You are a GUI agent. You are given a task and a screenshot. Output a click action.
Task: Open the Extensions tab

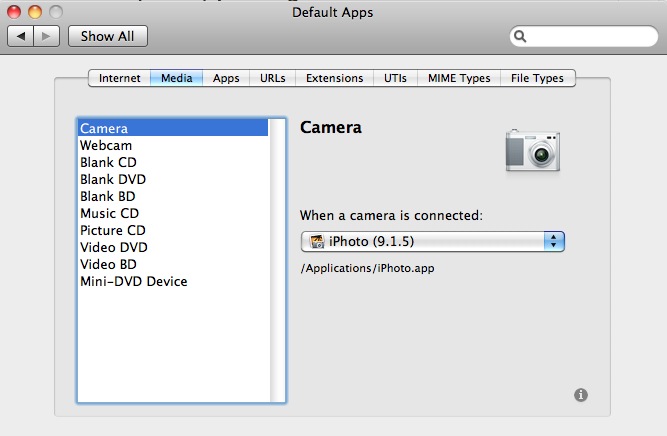334,78
